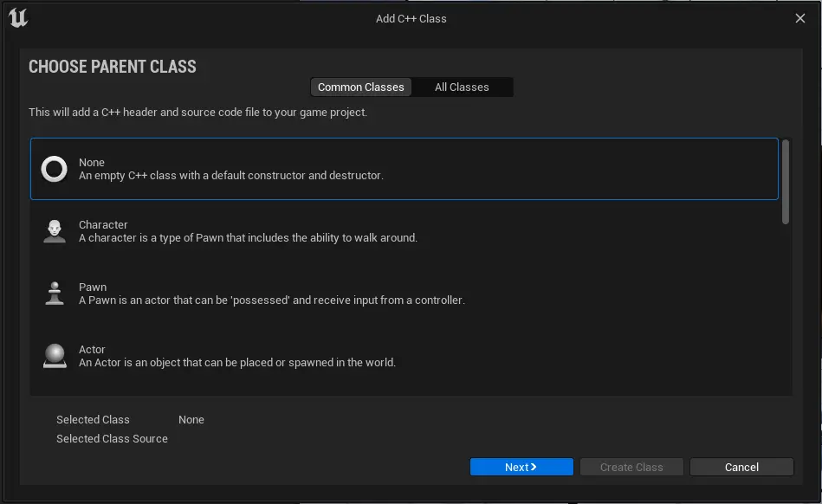Click the Unreal Engine logo icon
822x504 pixels.
pyautogui.click(x=18, y=18)
